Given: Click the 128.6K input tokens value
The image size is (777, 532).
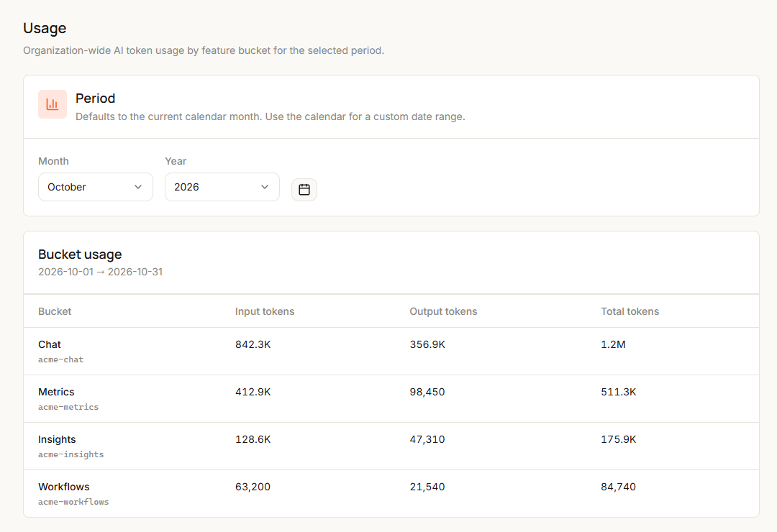Looking at the screenshot, I should pos(253,439).
